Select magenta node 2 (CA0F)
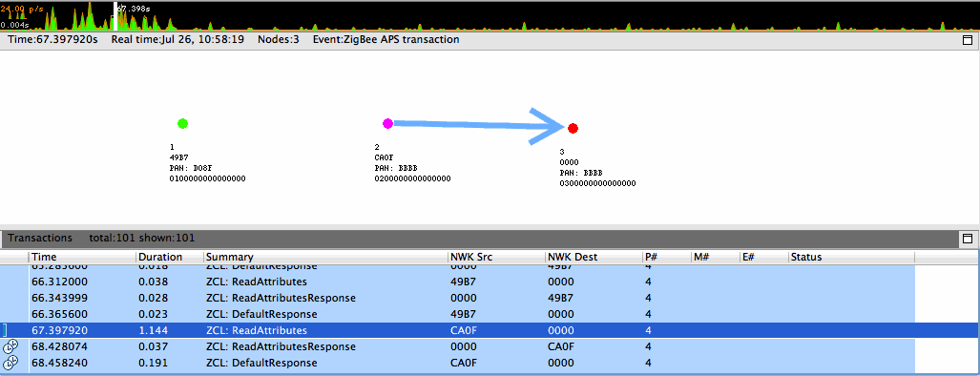 point(387,124)
